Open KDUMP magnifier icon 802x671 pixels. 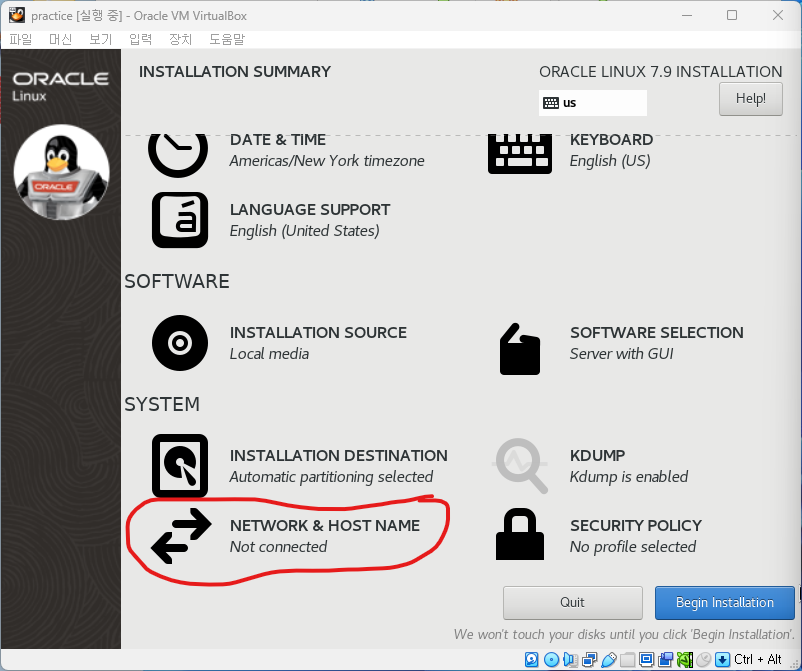point(521,465)
